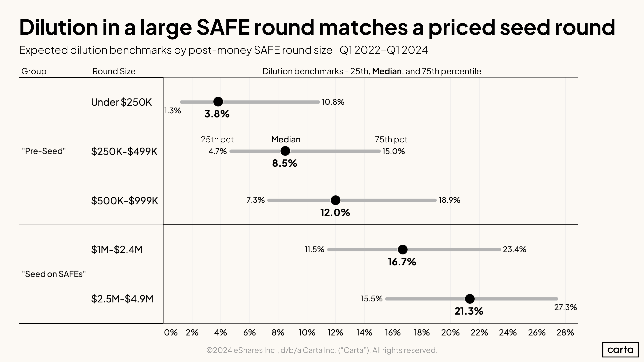Click the 11.5% 25th percentile value
Screen dimensions: 644x362
click(x=314, y=249)
